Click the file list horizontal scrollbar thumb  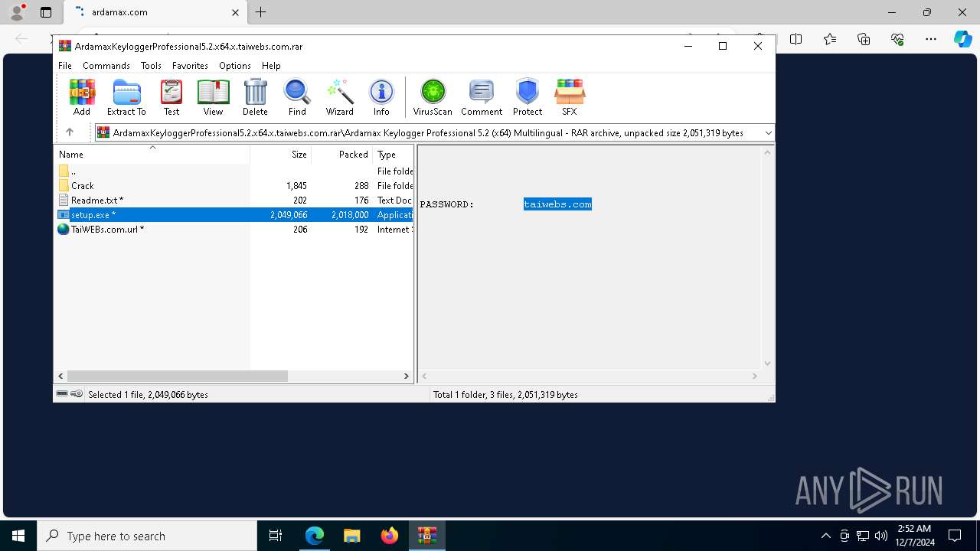tap(177, 376)
